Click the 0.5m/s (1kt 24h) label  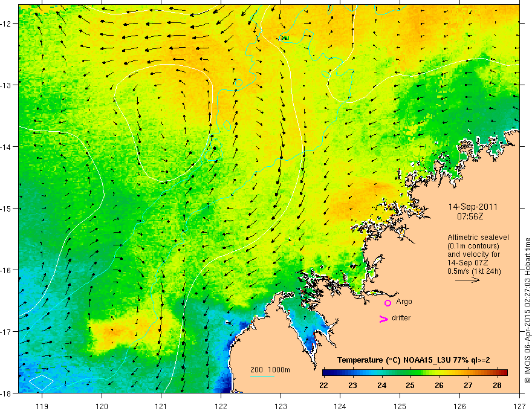(x=474, y=271)
